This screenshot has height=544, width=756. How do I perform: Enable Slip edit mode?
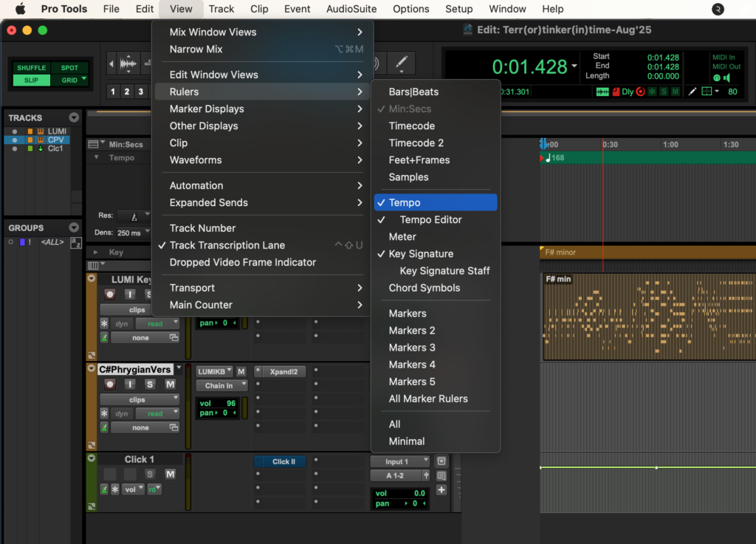point(31,80)
